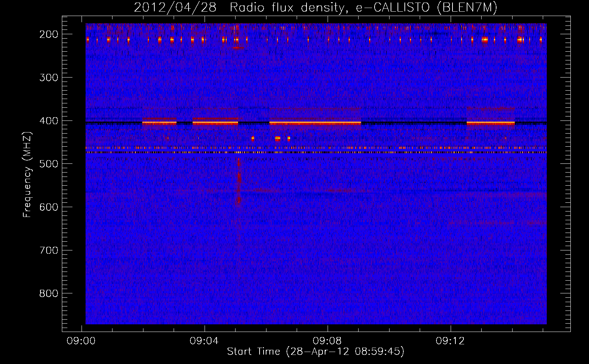Viewport: 589px width, 364px height.
Task: Click the 'Start Time (28-Apr-12 08:59:45)' label
Action: [x=316, y=351]
